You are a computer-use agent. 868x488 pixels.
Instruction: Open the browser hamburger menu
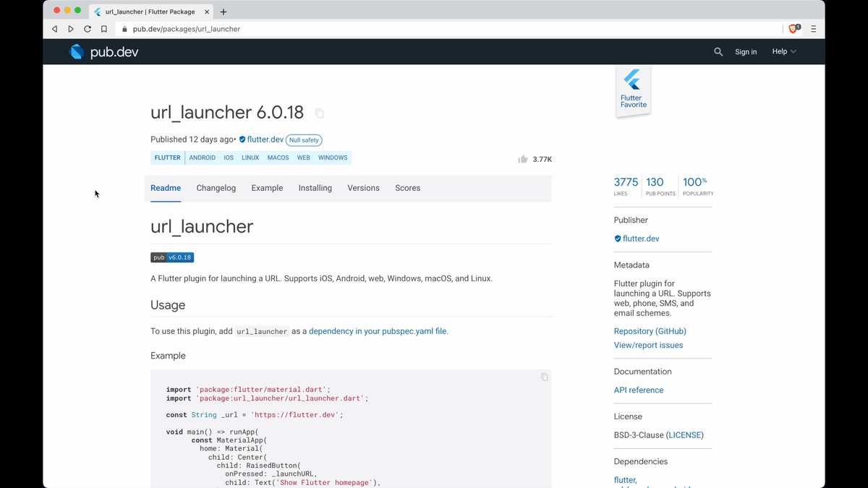(x=814, y=29)
